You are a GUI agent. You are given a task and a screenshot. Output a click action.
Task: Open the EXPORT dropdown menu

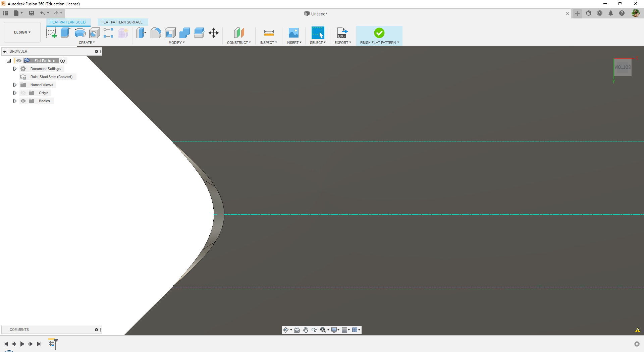(x=343, y=43)
